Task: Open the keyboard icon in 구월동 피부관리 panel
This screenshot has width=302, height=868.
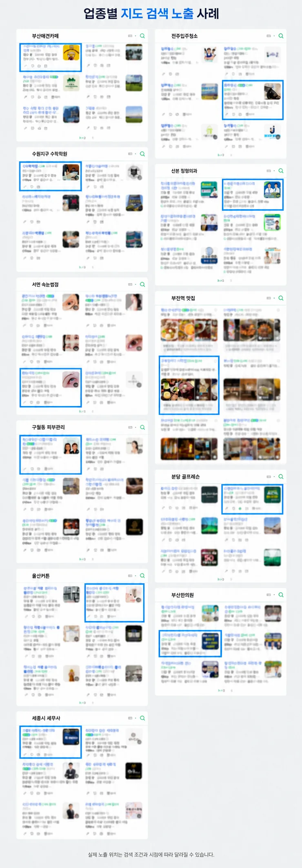Action: (130, 427)
